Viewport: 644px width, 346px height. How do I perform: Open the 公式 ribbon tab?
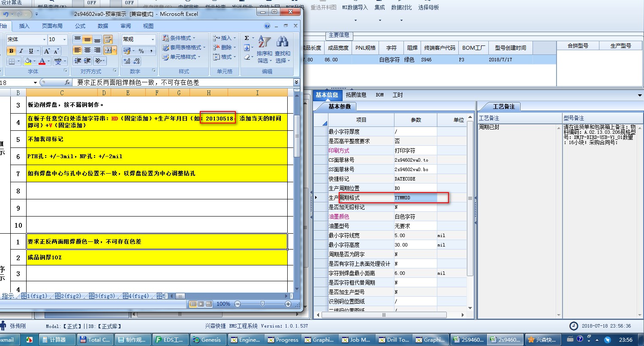tap(80, 26)
